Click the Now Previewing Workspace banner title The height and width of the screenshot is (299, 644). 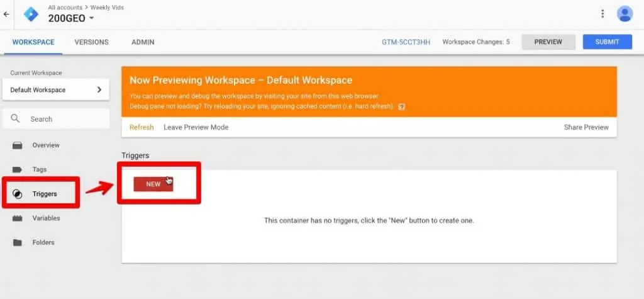pyautogui.click(x=241, y=80)
